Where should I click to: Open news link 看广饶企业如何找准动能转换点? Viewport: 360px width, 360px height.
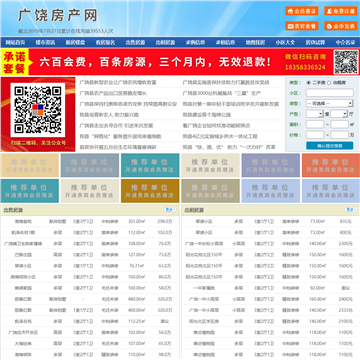coord(216,126)
